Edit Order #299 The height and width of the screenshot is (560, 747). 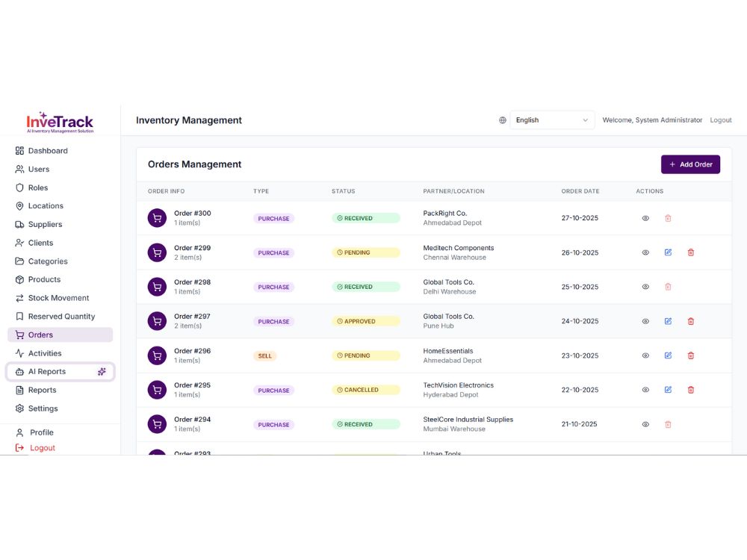tap(668, 252)
